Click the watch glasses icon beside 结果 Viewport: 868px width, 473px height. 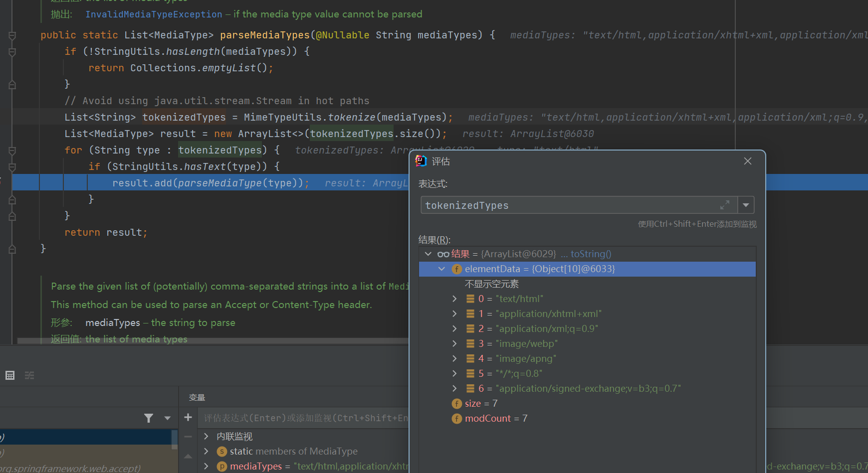coord(443,254)
